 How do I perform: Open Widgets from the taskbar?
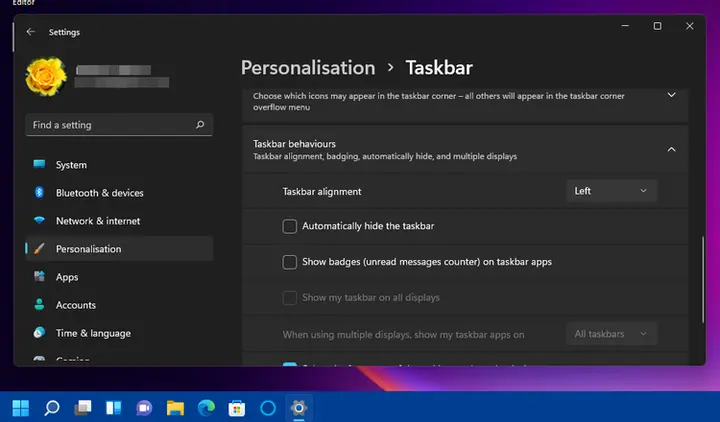(x=113, y=407)
